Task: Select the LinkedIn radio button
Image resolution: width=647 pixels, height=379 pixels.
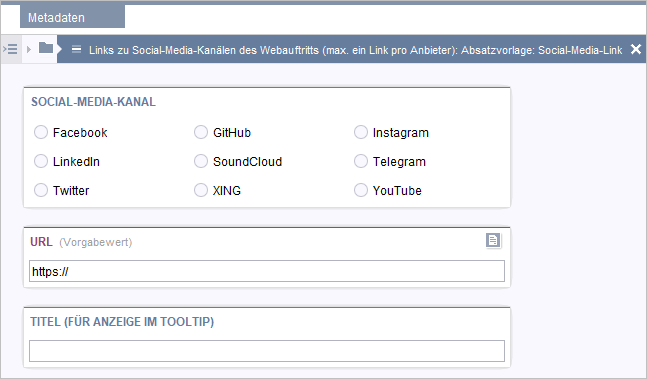Action: point(41,161)
